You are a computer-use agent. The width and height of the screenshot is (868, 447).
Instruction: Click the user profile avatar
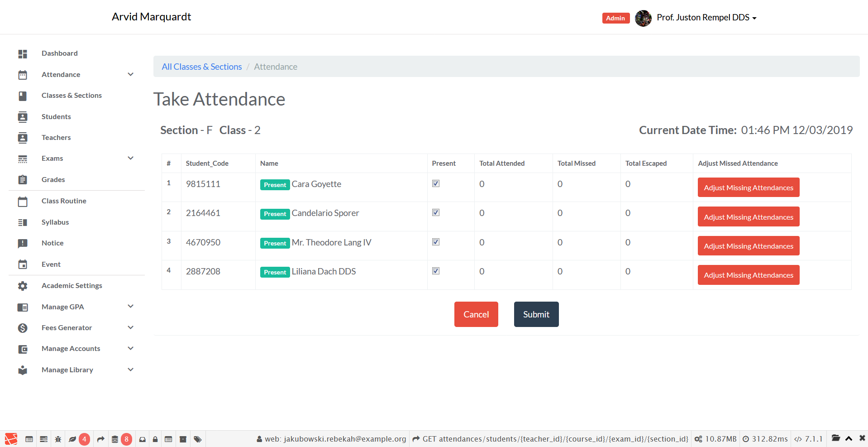(x=643, y=18)
